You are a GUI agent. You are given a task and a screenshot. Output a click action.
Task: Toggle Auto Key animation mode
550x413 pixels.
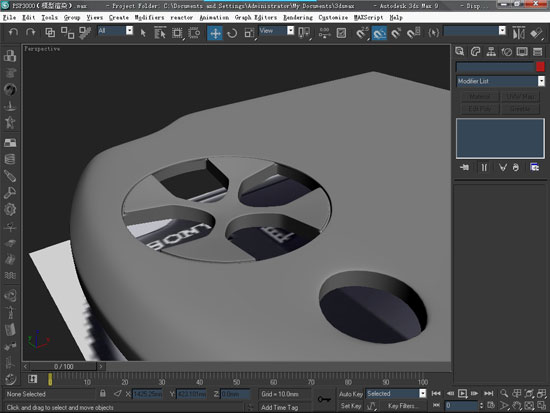click(x=350, y=394)
